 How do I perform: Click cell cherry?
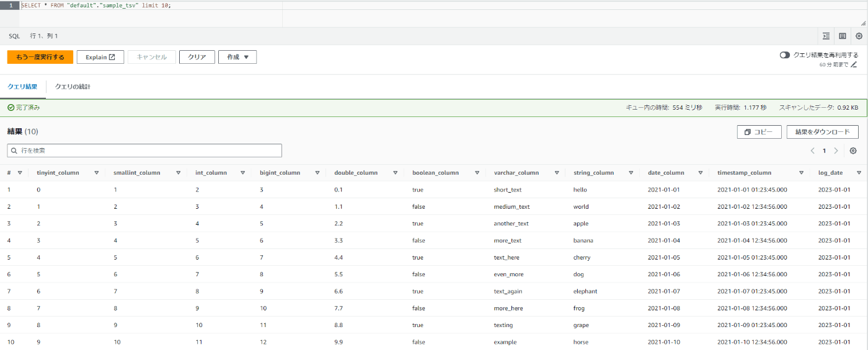(x=582, y=257)
